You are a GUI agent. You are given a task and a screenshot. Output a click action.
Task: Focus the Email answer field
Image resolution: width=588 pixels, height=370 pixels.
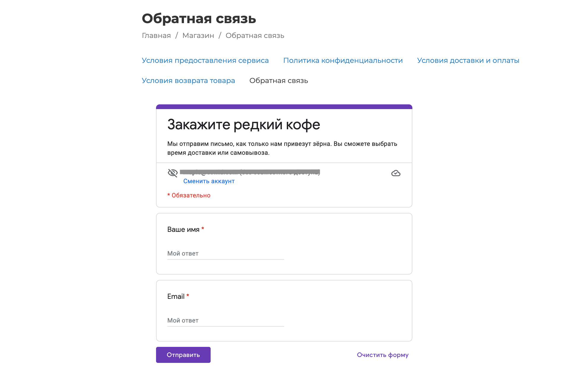[226, 320]
